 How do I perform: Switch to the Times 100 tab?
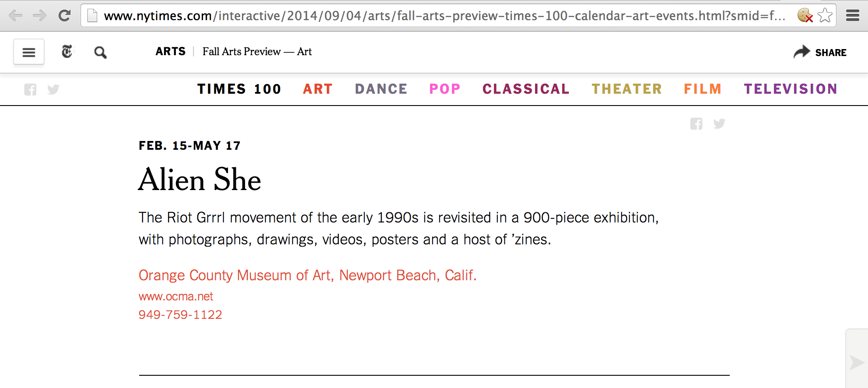click(x=239, y=89)
